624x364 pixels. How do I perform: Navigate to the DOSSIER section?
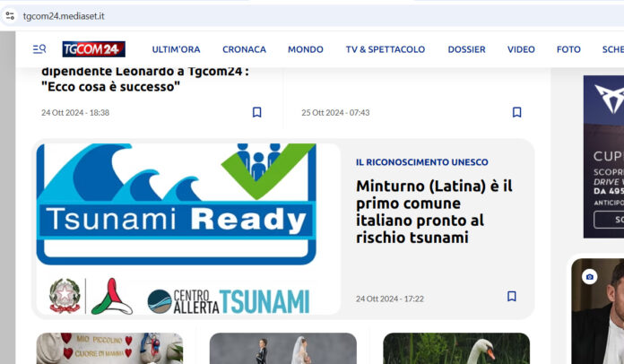point(466,49)
